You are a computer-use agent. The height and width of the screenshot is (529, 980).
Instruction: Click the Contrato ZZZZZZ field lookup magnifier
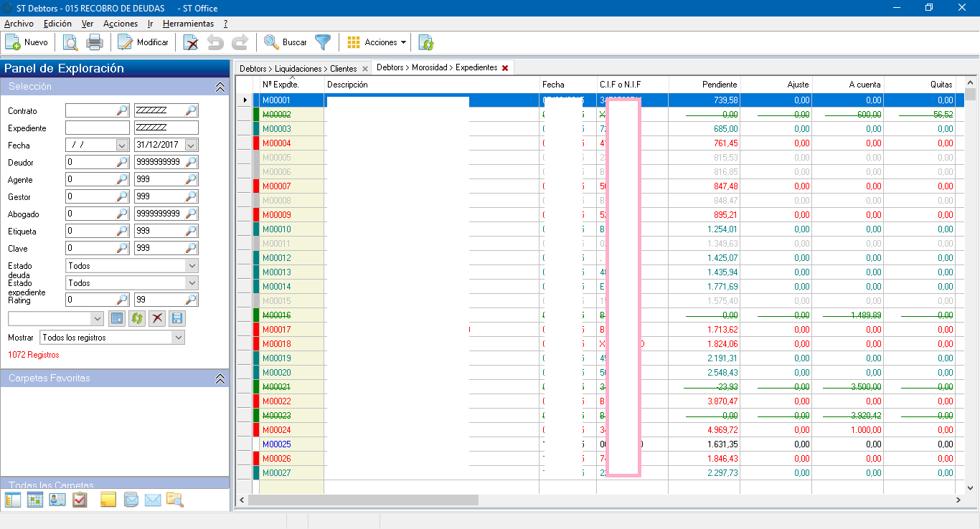click(191, 111)
